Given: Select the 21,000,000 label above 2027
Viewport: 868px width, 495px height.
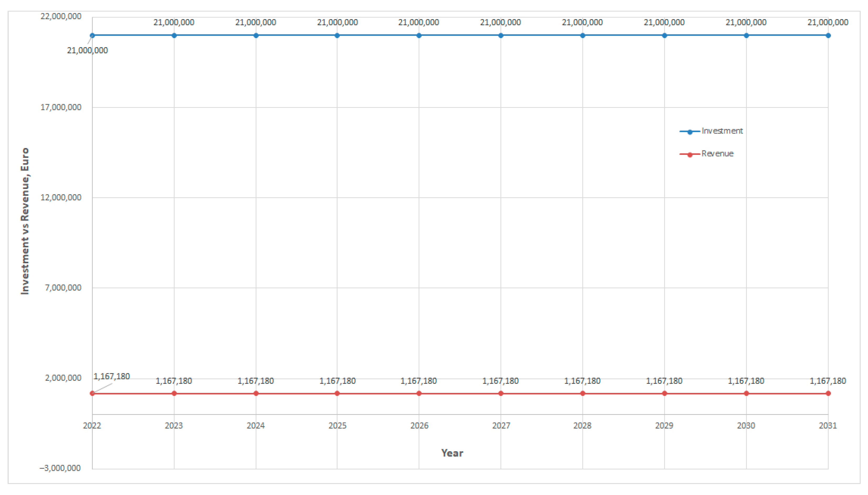Looking at the screenshot, I should coord(500,22).
